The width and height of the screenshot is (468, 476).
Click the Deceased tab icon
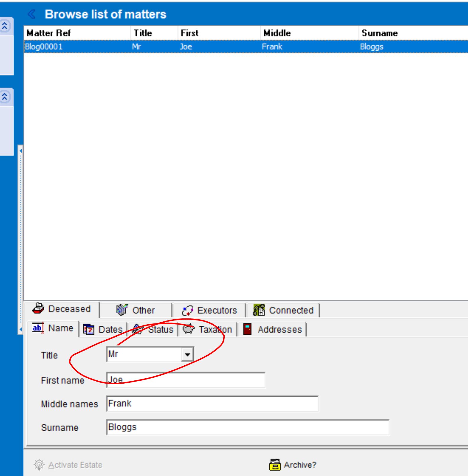pyautogui.click(x=38, y=308)
